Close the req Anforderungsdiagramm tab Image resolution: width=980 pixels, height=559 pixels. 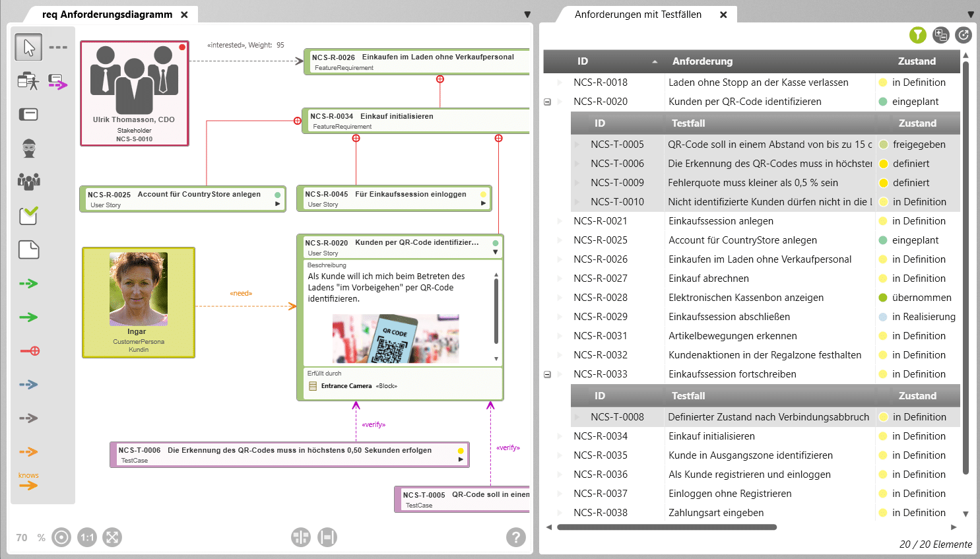[184, 15]
